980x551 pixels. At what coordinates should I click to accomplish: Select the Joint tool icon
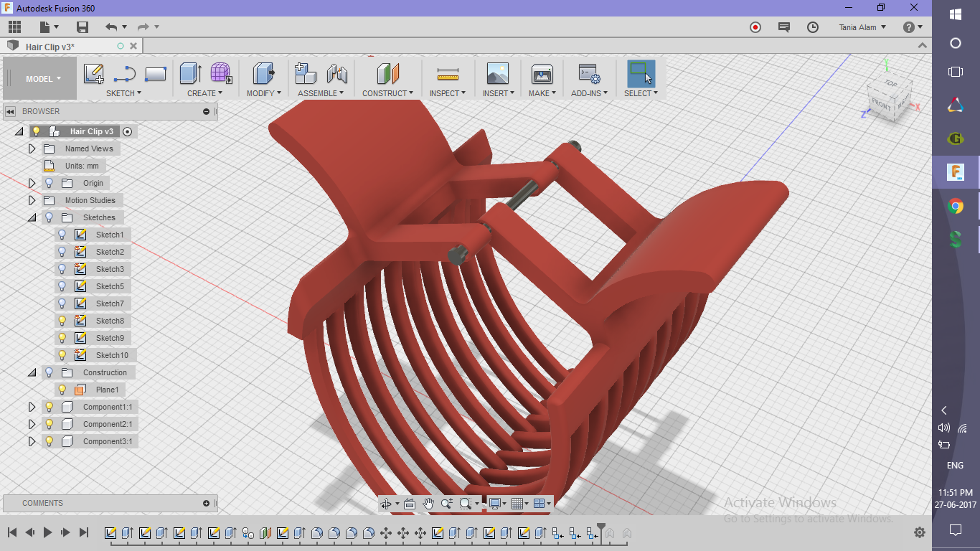click(336, 73)
